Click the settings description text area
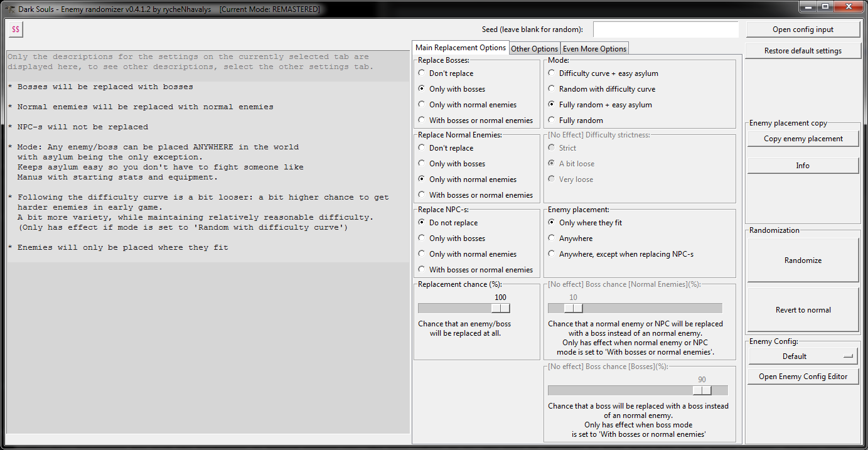This screenshot has width=868, height=450. (x=208, y=242)
